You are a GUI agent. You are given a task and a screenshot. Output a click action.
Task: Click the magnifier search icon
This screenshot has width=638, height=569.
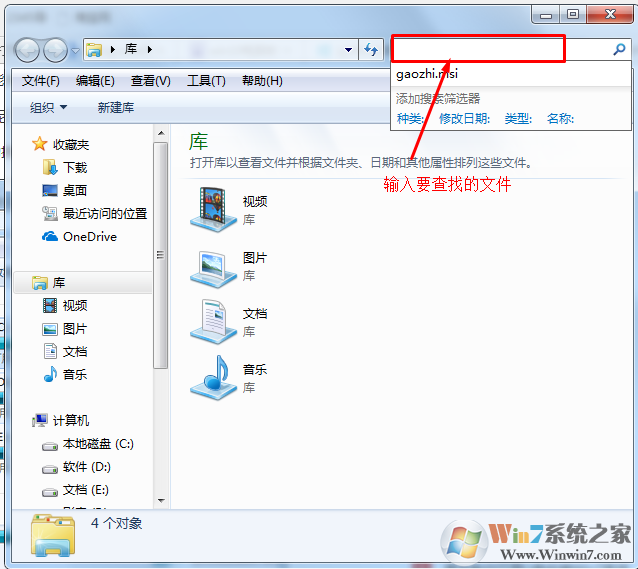click(619, 49)
